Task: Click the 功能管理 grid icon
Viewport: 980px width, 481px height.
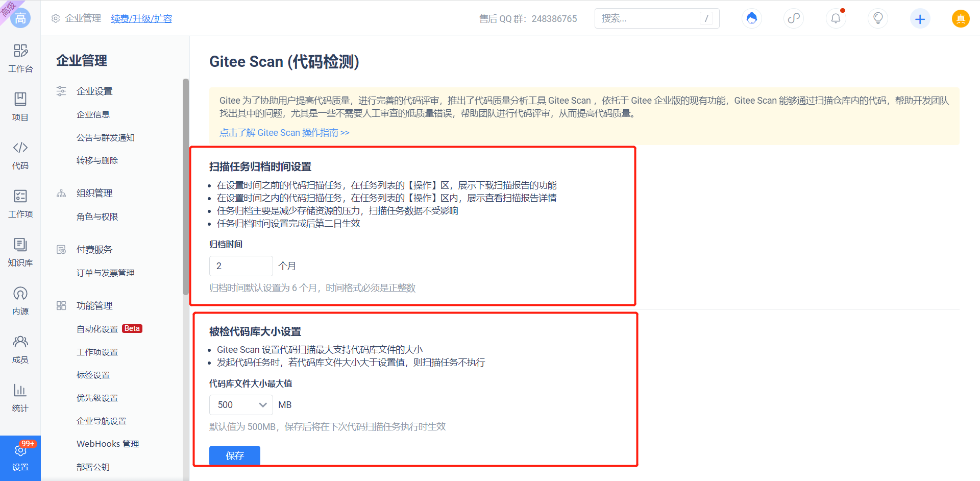Action: [x=61, y=305]
